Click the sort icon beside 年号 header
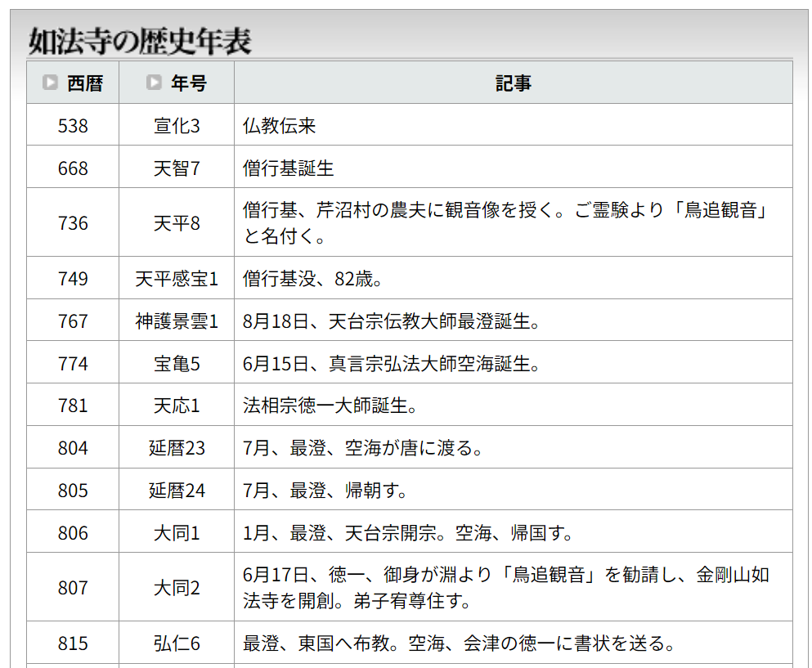 (154, 83)
